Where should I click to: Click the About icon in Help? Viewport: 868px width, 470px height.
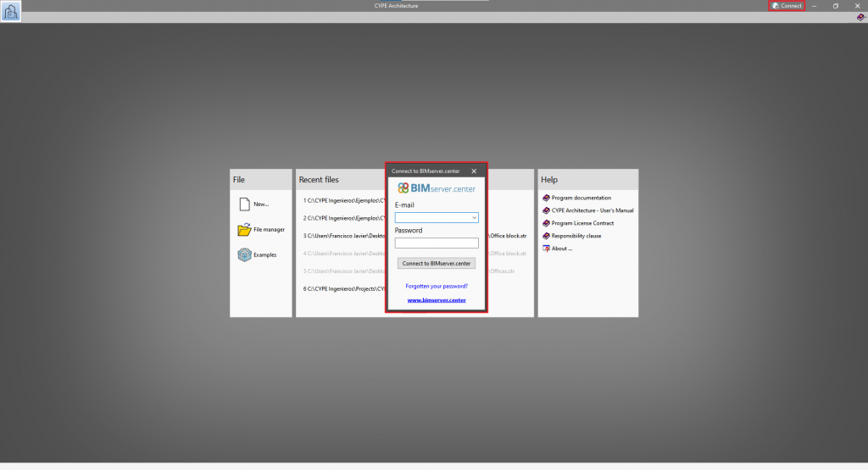546,249
